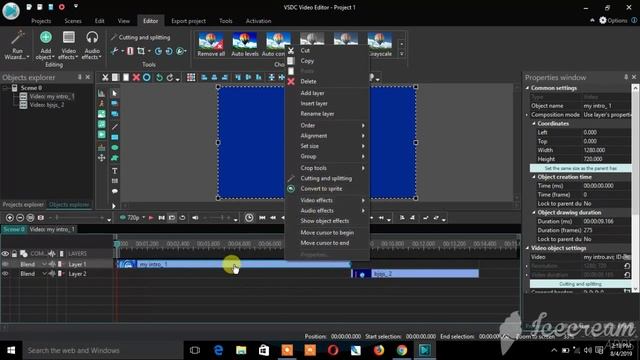
Task: Select Text tool (T icon)
Action: pyautogui.click(x=115, y=171)
